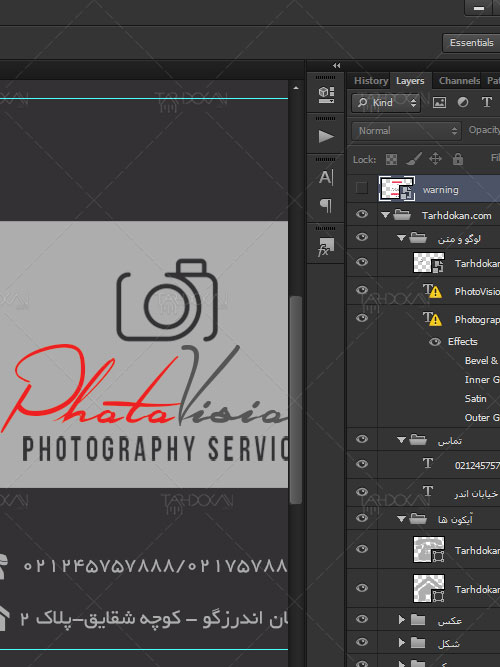Switch to the Channels tab
Screen dimensions: 500x667
coord(459,81)
